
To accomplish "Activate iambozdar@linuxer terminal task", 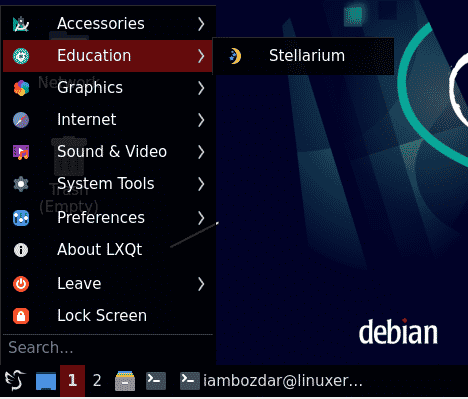I will 271,380.
